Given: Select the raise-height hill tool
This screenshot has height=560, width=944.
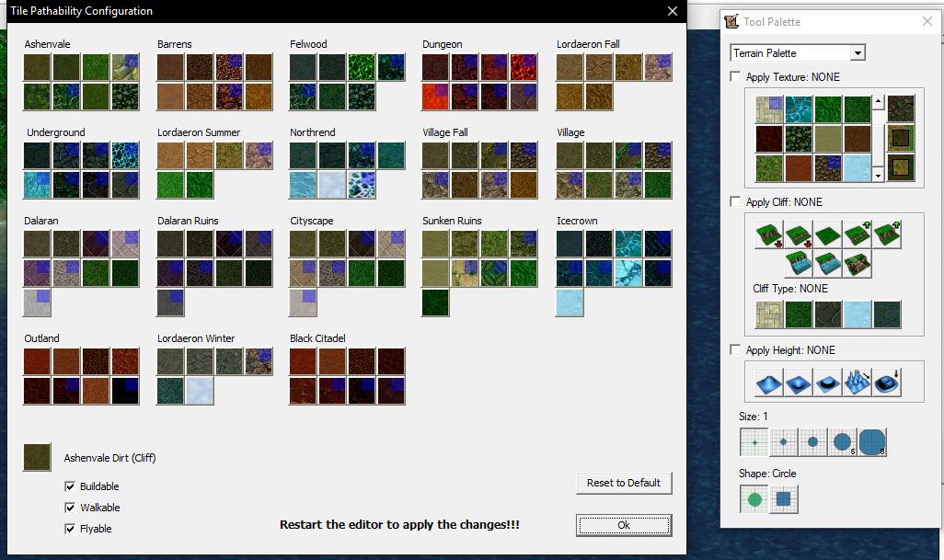Looking at the screenshot, I should click(x=769, y=383).
